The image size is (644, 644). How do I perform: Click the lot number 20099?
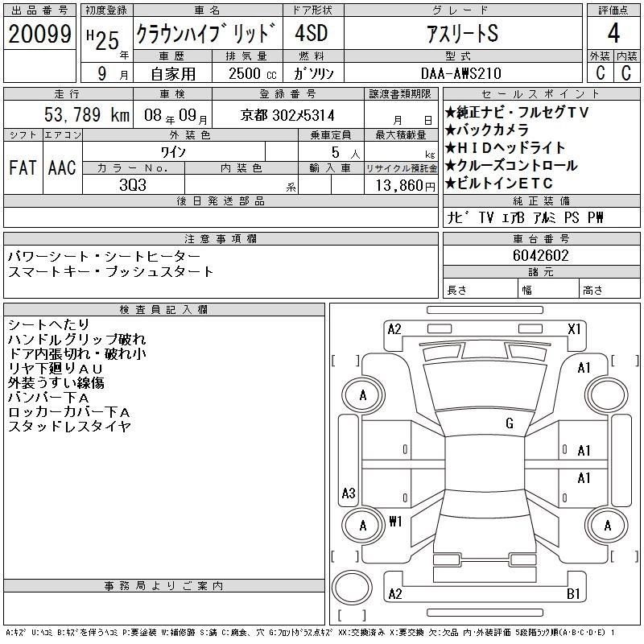click(39, 35)
